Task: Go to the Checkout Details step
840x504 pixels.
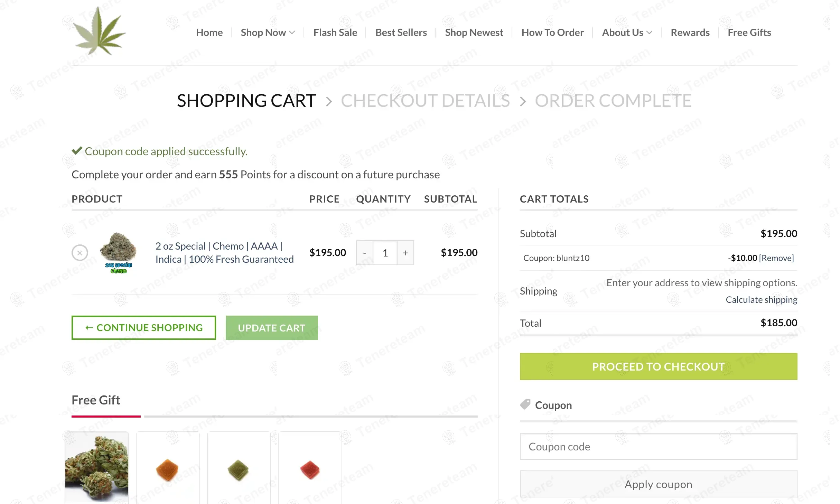Action: click(425, 101)
